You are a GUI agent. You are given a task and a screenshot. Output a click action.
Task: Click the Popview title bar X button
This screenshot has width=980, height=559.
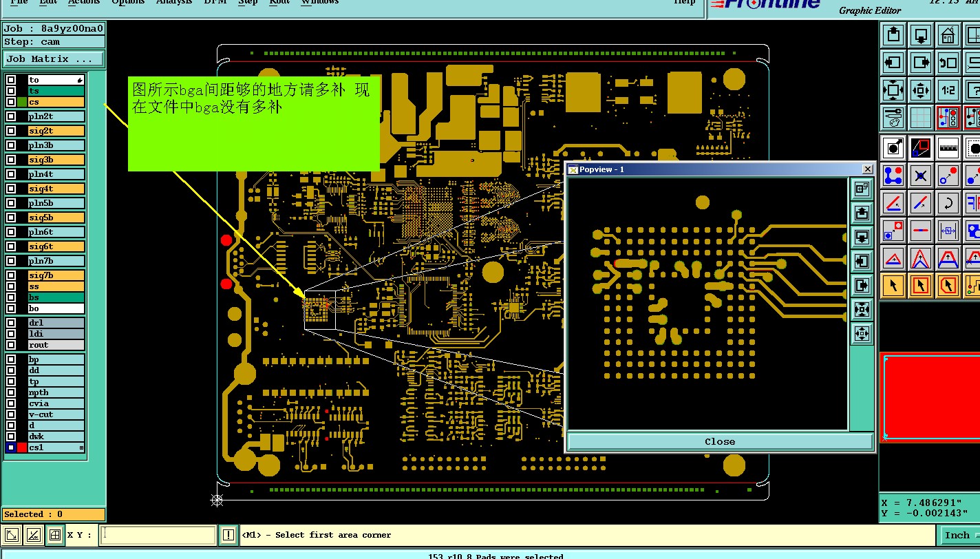point(868,169)
